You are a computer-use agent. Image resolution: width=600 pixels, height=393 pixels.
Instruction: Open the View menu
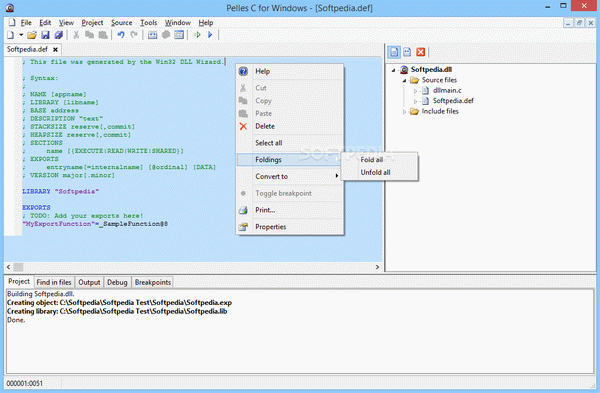66,23
